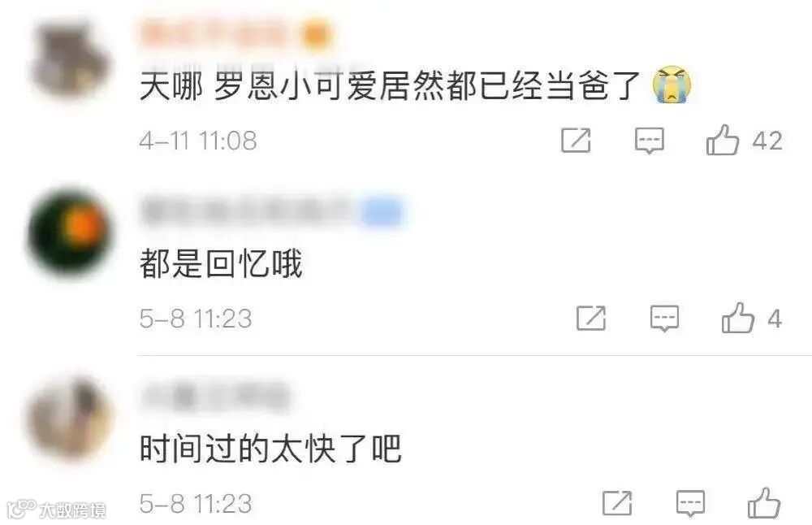Viewport: 812px width, 525px height.
Task: Select comment text 时间过的太快了吧
Action: click(271, 449)
